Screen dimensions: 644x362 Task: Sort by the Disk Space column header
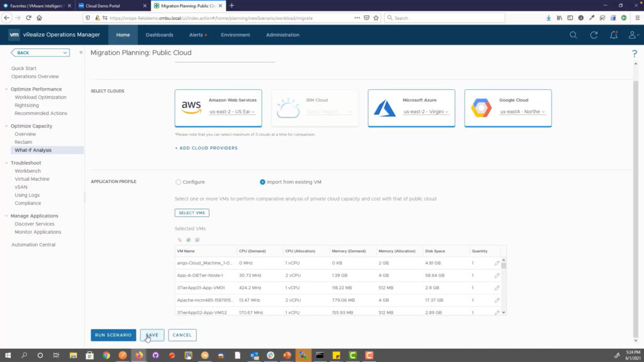tap(435, 251)
